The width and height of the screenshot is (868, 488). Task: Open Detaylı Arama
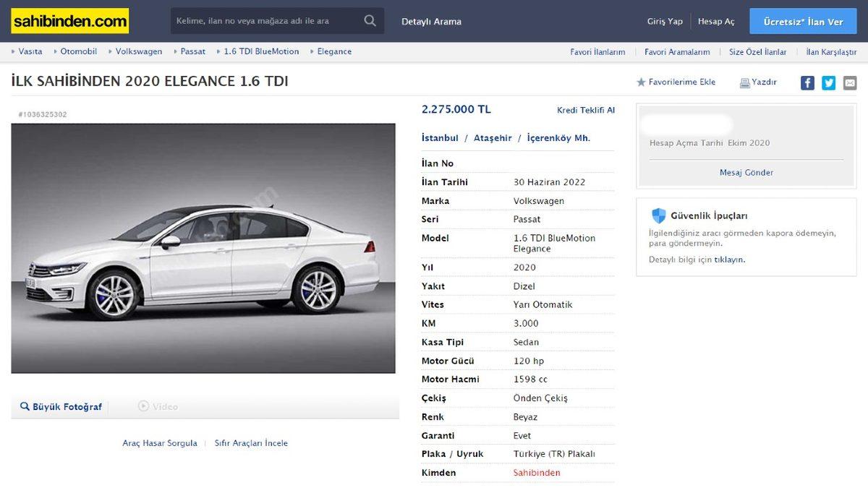pyautogui.click(x=432, y=21)
